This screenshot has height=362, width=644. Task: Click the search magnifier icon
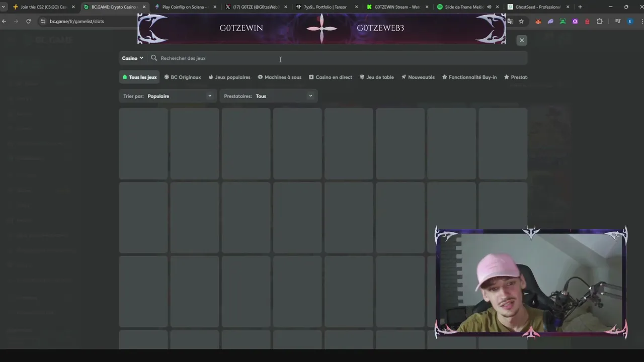(154, 58)
